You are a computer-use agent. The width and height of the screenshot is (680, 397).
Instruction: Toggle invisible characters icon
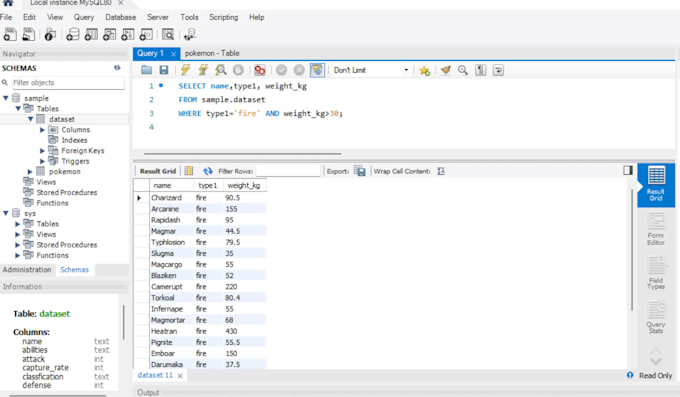(x=481, y=70)
